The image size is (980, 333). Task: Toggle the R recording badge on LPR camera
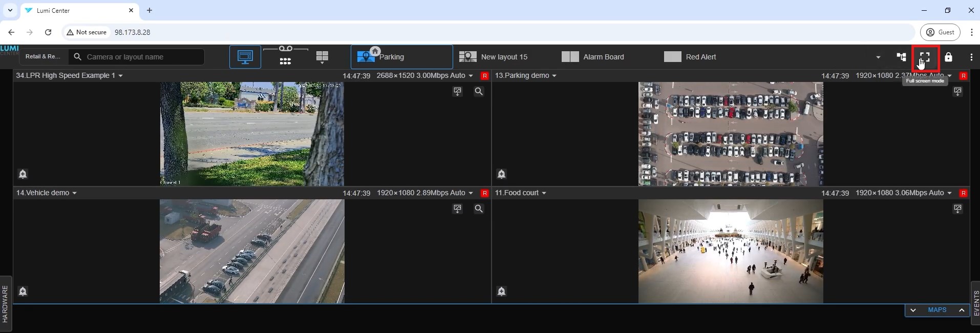(484, 76)
